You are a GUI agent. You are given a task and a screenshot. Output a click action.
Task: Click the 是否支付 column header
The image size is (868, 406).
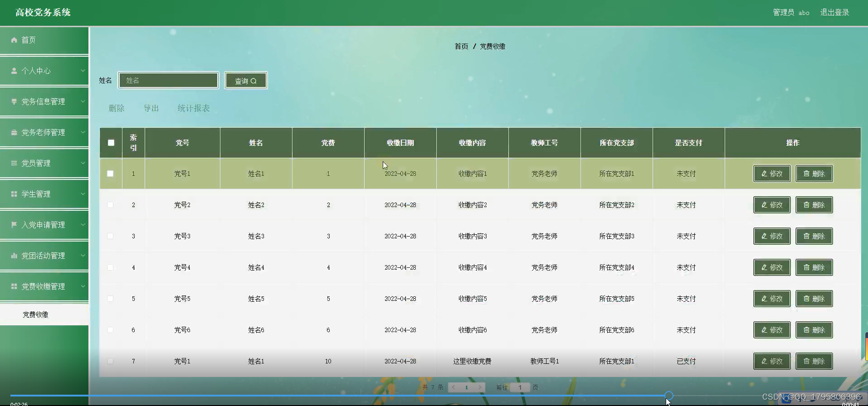688,143
